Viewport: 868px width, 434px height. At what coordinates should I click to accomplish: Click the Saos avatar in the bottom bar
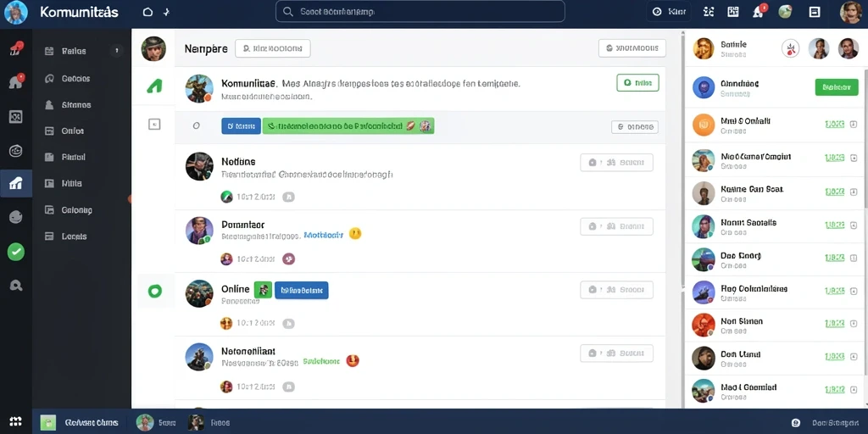(x=145, y=422)
